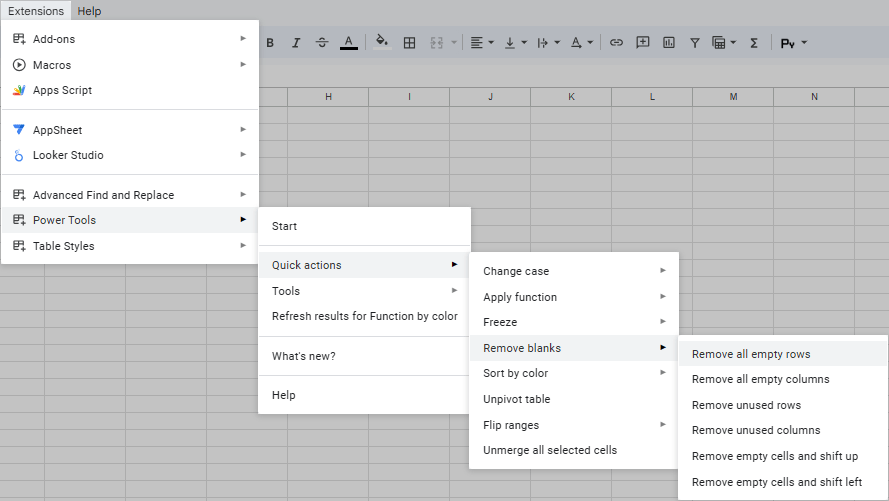Open the Extensions menu

pos(36,11)
